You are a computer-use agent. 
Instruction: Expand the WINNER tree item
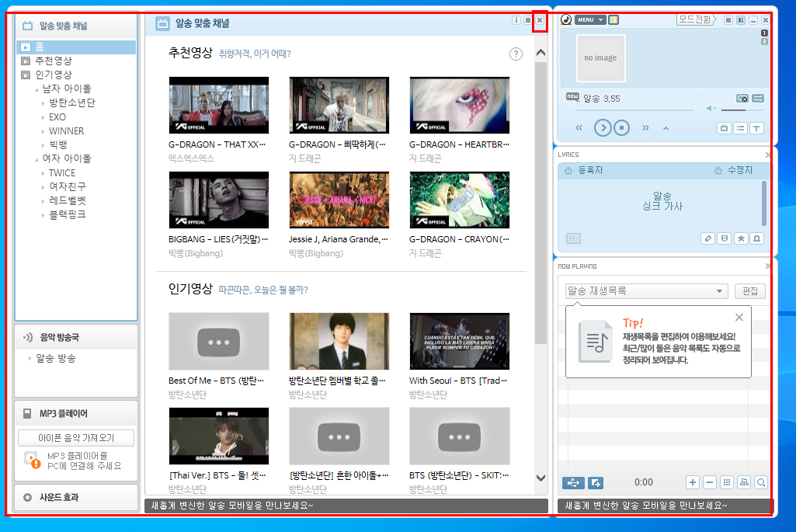coord(43,131)
